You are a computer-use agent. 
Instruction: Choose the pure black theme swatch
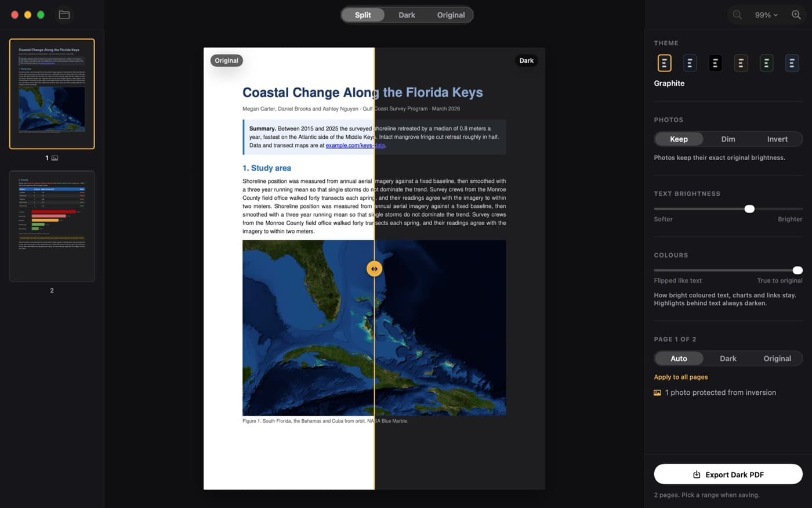click(x=715, y=63)
